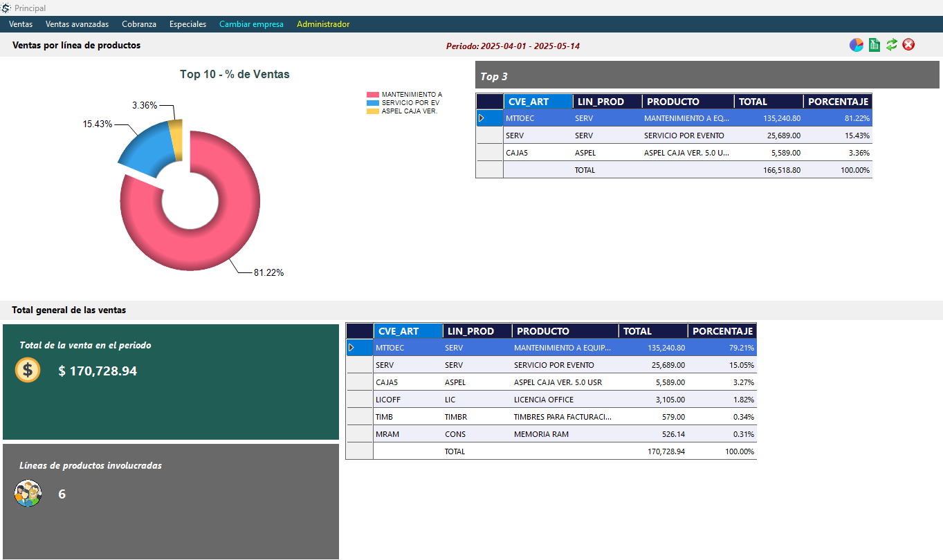Close the Ventas por línea report
Viewport: 943px width, 560px height.
pyautogui.click(x=908, y=44)
